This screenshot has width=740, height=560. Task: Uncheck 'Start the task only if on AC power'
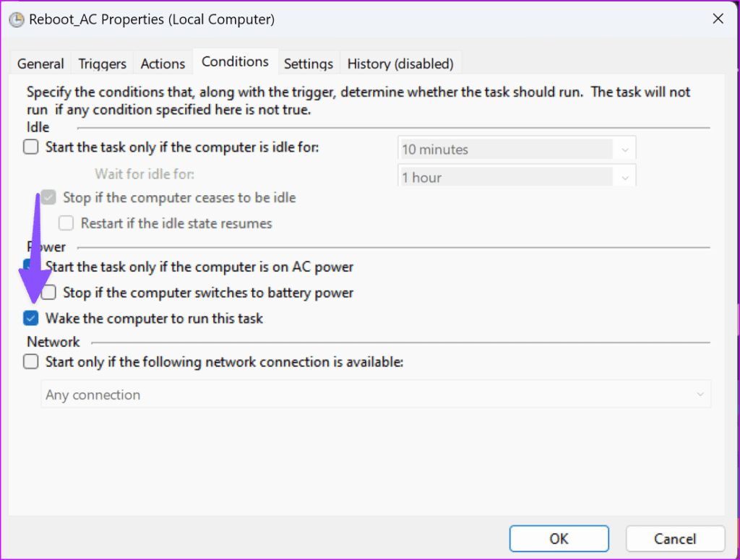tap(30, 266)
